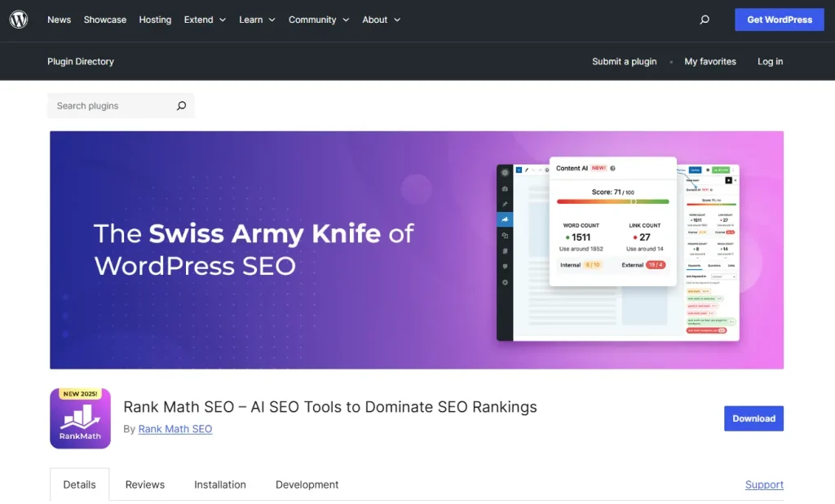This screenshot has height=504, width=835.
Task: Go to the Showcase section
Action: click(x=104, y=20)
